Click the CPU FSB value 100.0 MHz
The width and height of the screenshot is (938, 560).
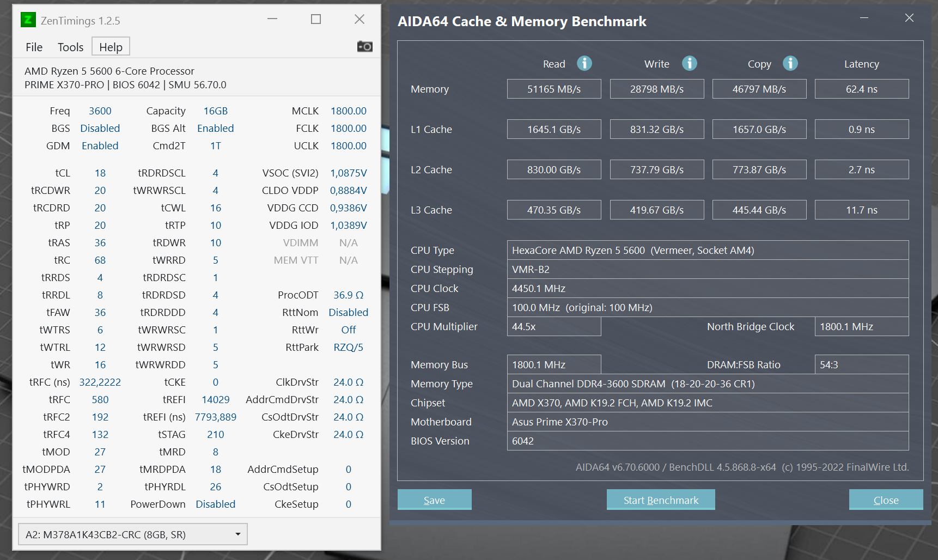pyautogui.click(x=708, y=307)
